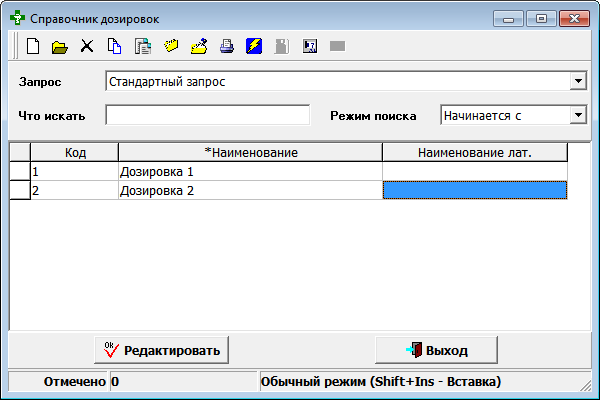Maximize the Справочник дозировок window
600x400 pixels.
pos(541,19)
